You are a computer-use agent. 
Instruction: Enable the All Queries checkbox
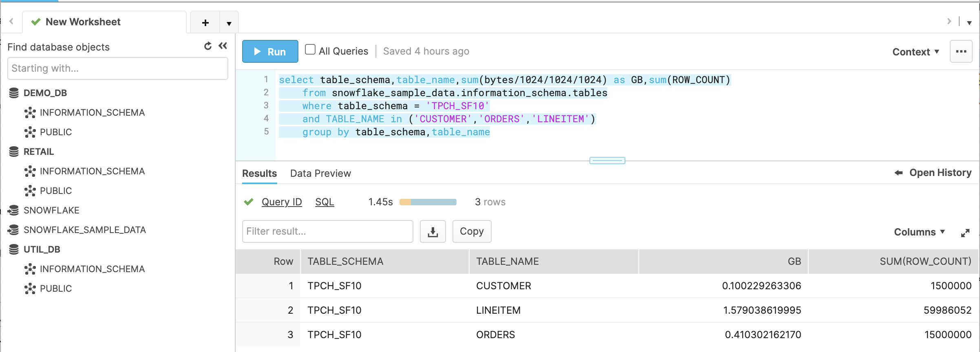(310, 50)
